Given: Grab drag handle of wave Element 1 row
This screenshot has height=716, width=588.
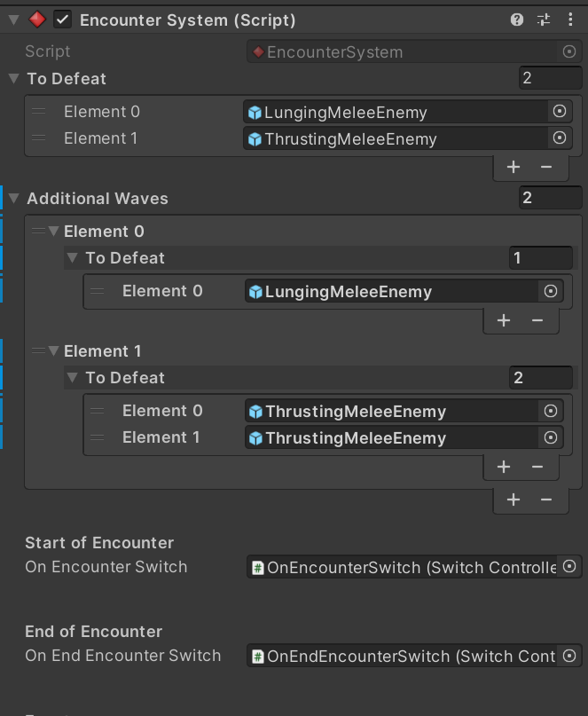Looking at the screenshot, I should click(39, 350).
